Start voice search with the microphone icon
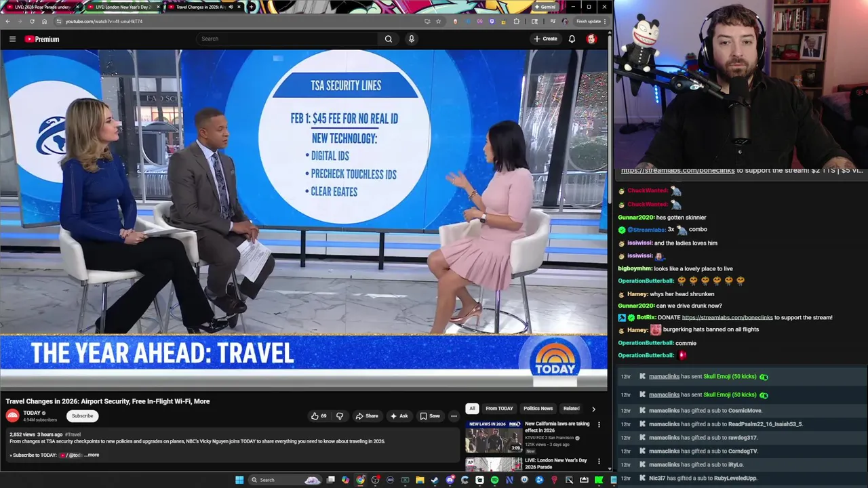Screen dimensions: 868x488 [411, 39]
